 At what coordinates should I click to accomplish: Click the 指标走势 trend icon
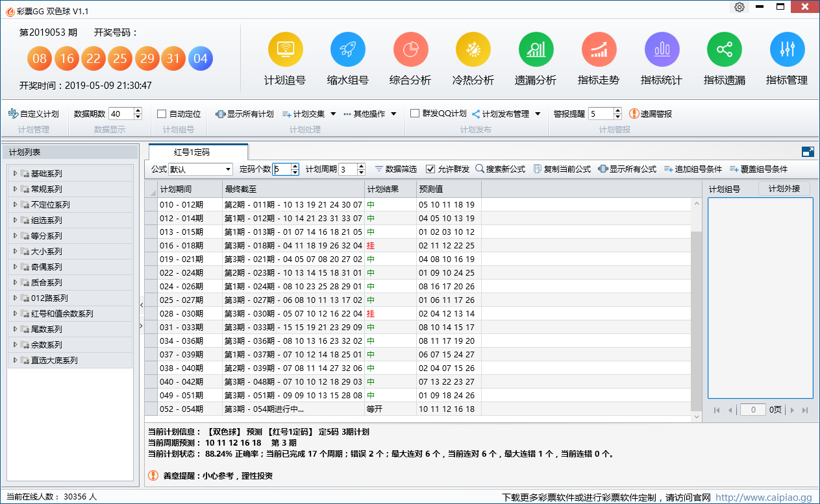coord(599,50)
